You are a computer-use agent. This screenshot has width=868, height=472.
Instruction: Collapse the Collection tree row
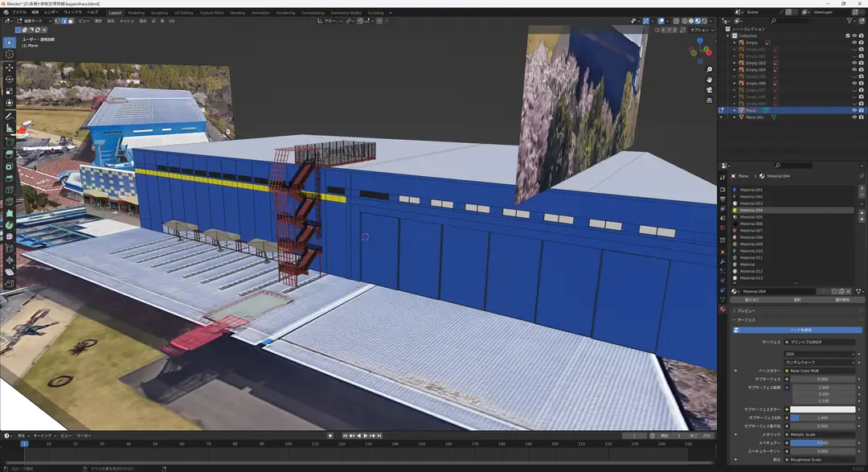[728, 35]
